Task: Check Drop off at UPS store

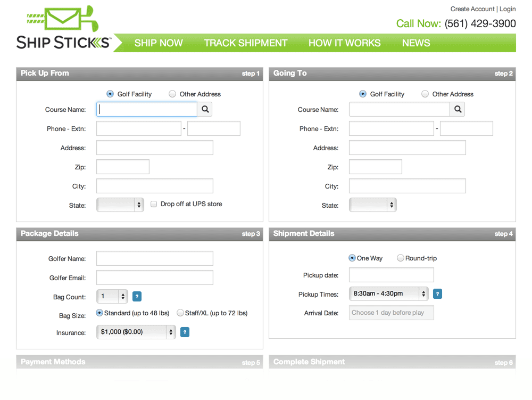Action: click(154, 204)
